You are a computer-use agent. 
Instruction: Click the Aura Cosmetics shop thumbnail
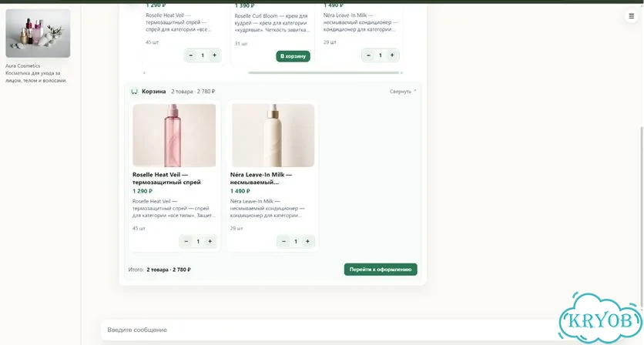[38, 33]
